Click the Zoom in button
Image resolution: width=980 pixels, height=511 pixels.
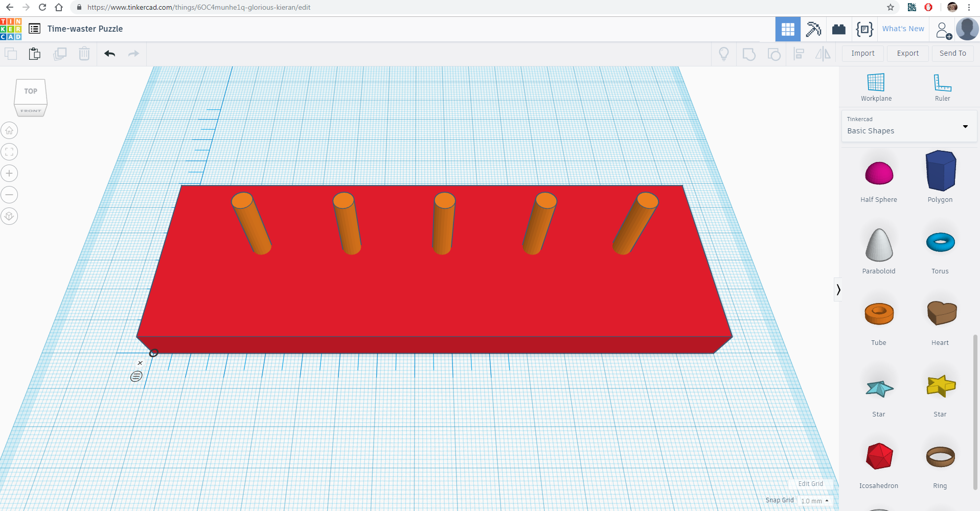9,173
